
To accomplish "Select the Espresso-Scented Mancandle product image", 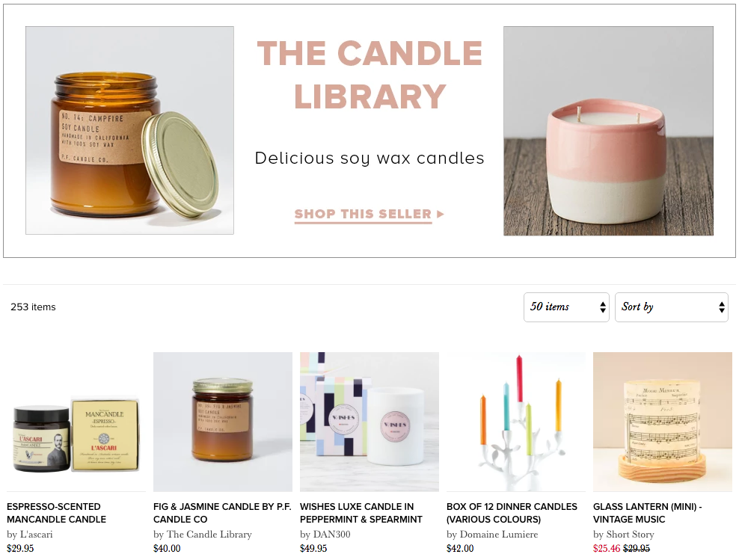I will tap(76, 422).
